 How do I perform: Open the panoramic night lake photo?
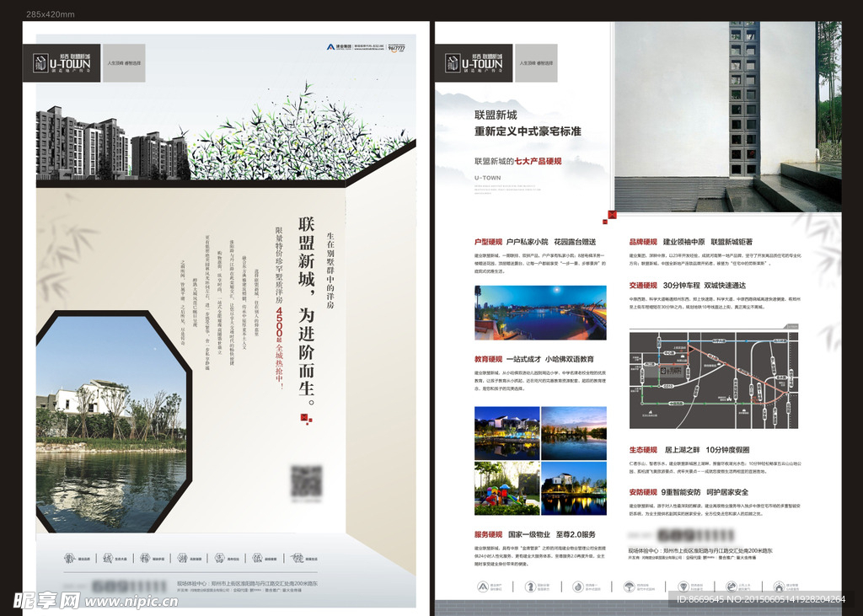pyautogui.click(x=540, y=313)
